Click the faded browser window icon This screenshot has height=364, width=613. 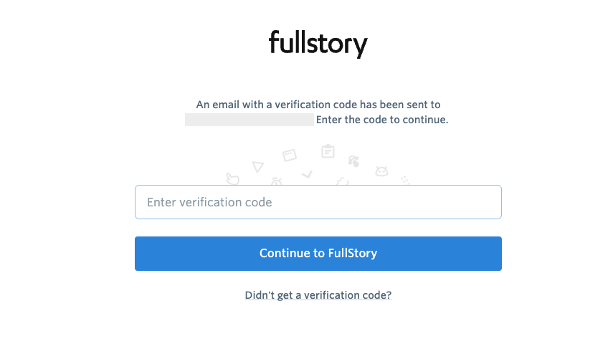point(290,155)
